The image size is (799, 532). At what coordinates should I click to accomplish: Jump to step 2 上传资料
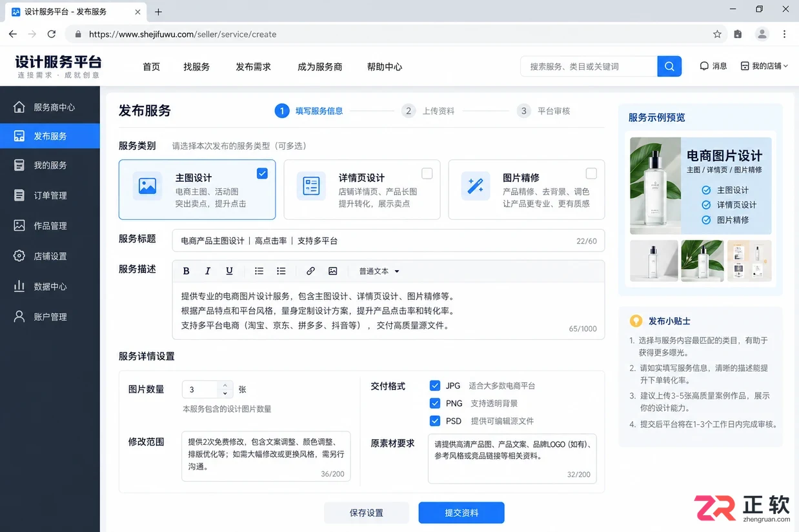tap(428, 111)
